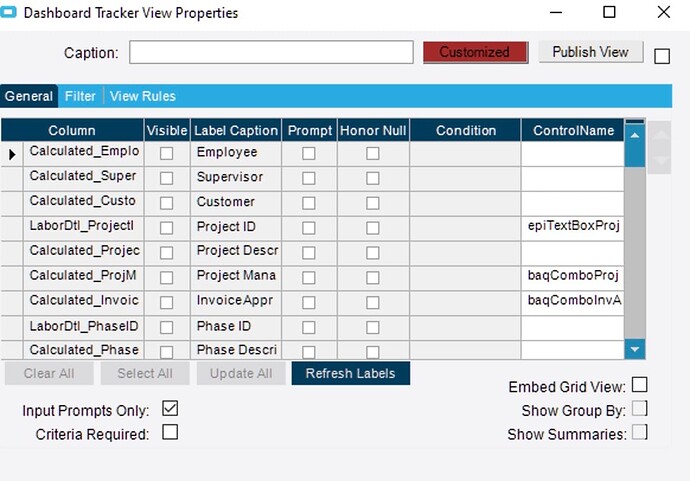Toggle checkbox next to Publish View button
This screenshot has width=690, height=481.
click(x=662, y=56)
